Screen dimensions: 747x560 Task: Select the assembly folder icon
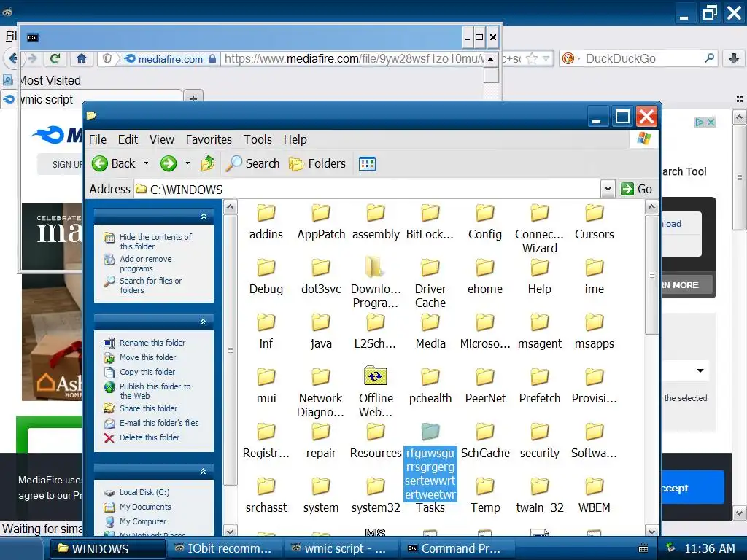pos(376,214)
